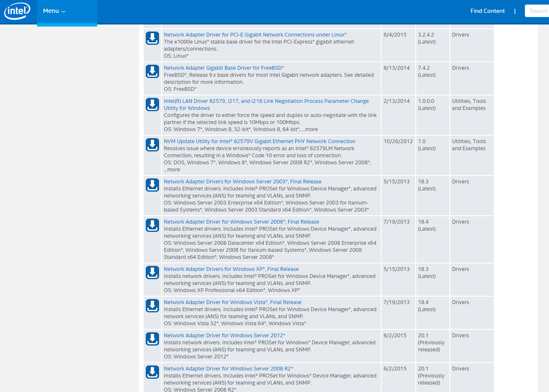Open Intel LAN Driver 82579 Link Negotiation utility link
The width and height of the screenshot is (549, 392).
(266, 105)
